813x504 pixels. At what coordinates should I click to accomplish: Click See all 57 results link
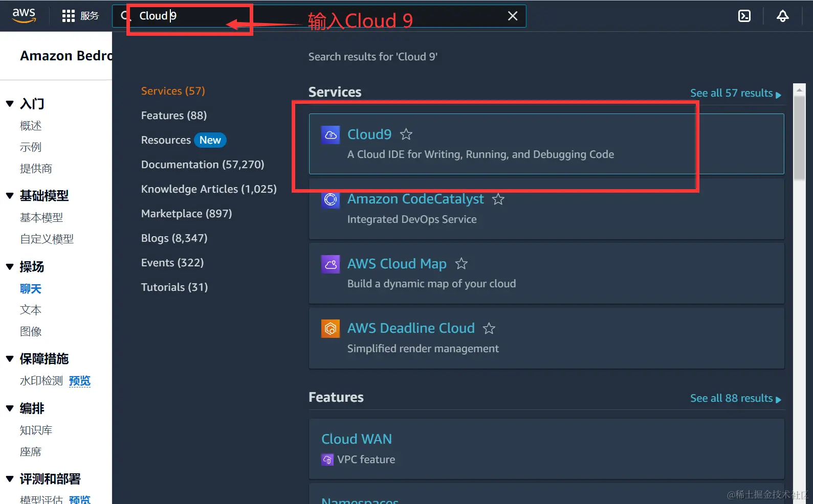(736, 93)
